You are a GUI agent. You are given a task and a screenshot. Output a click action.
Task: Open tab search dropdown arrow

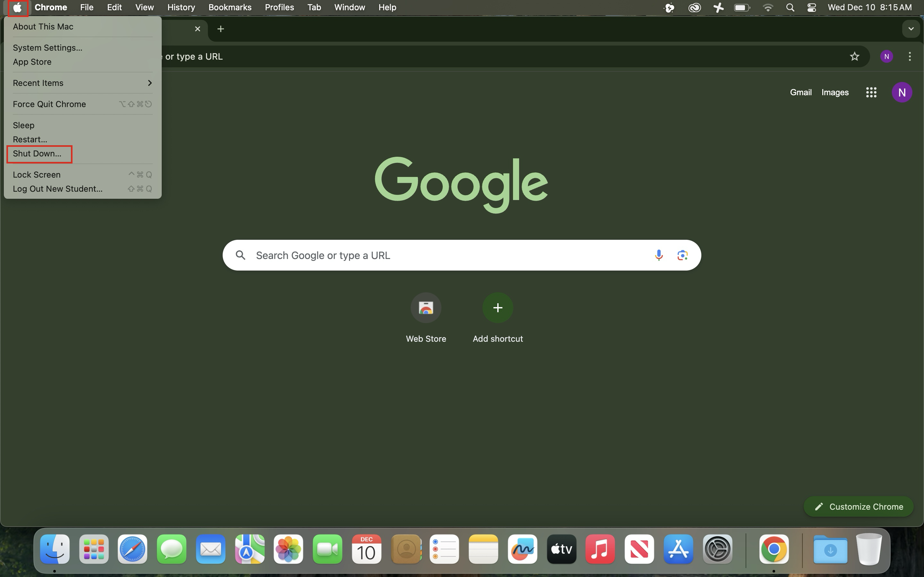(x=911, y=29)
